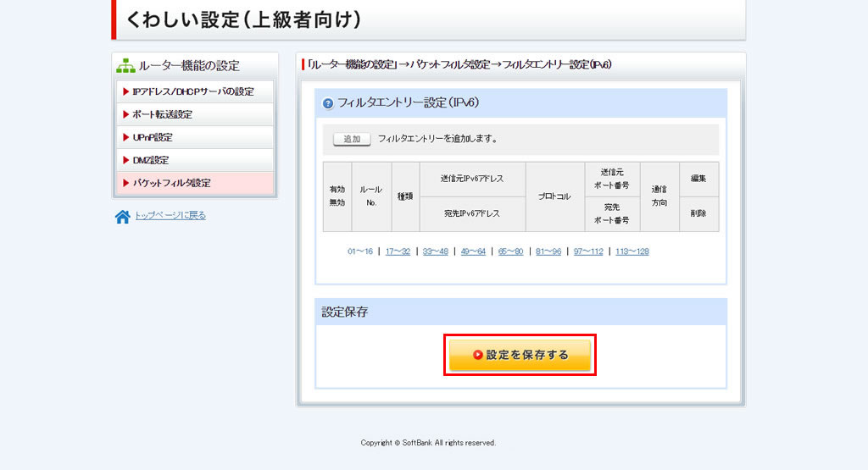
Task: Click the 種類 column header
Action: (405, 196)
